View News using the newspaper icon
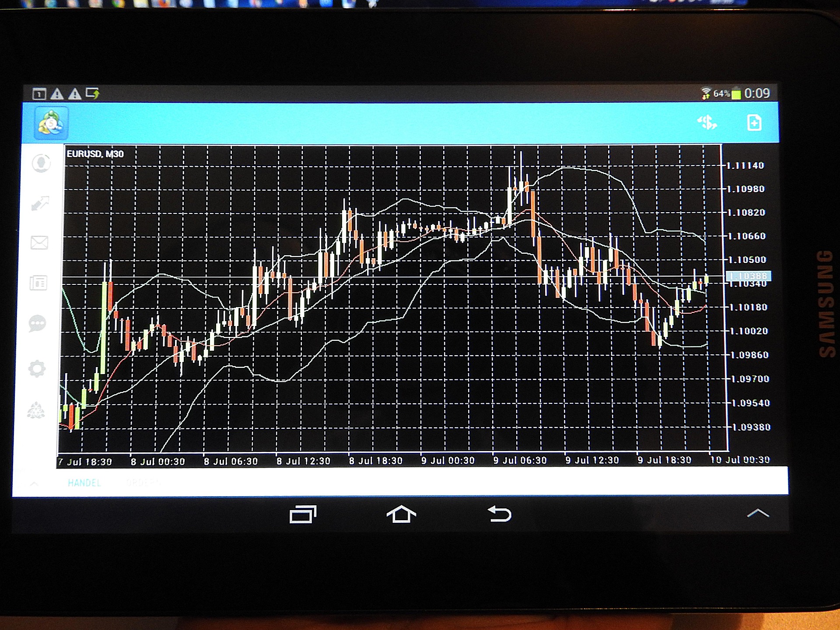 tap(39, 282)
